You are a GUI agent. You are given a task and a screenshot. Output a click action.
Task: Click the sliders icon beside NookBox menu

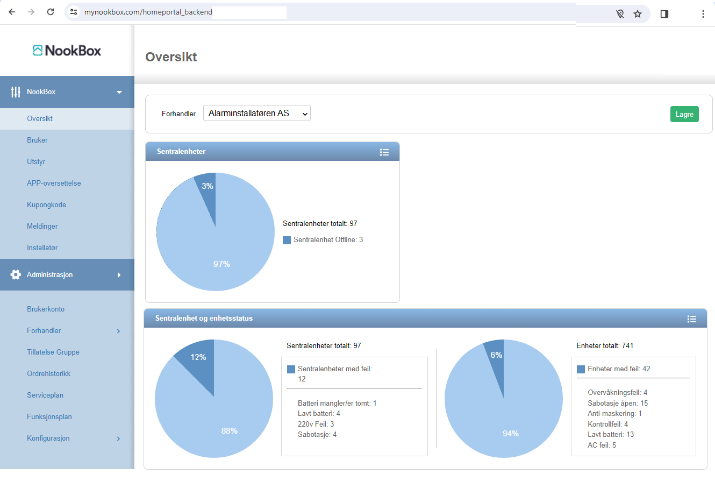(16, 92)
